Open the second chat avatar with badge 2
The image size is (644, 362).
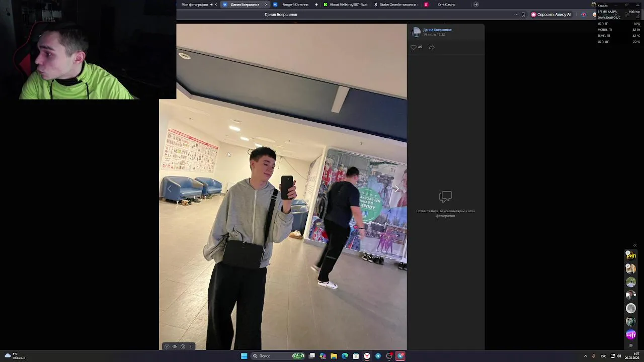(x=631, y=268)
